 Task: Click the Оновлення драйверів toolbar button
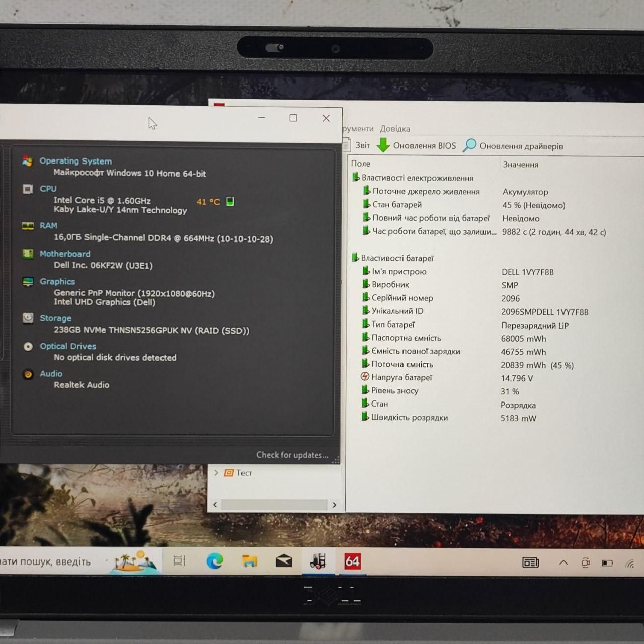(x=513, y=146)
